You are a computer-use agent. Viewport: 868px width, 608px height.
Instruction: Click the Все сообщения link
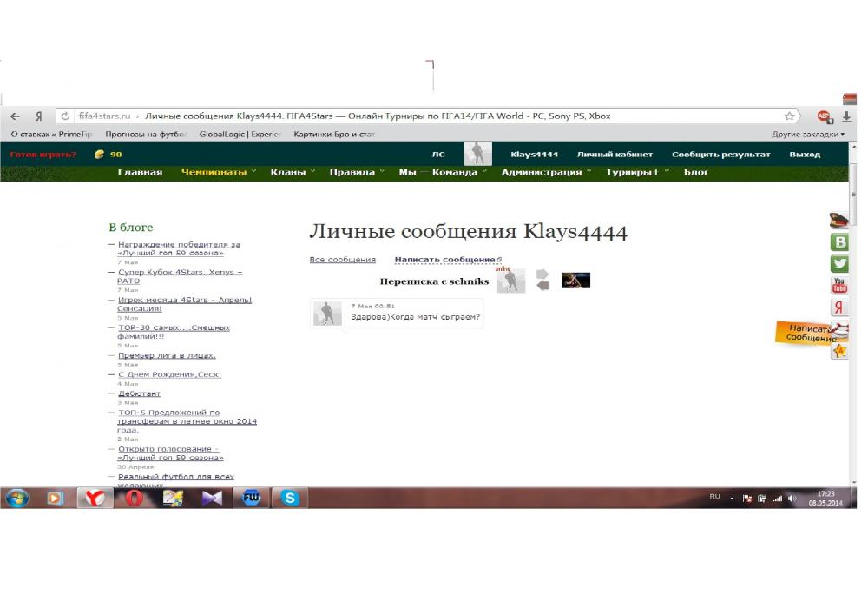[x=342, y=260]
